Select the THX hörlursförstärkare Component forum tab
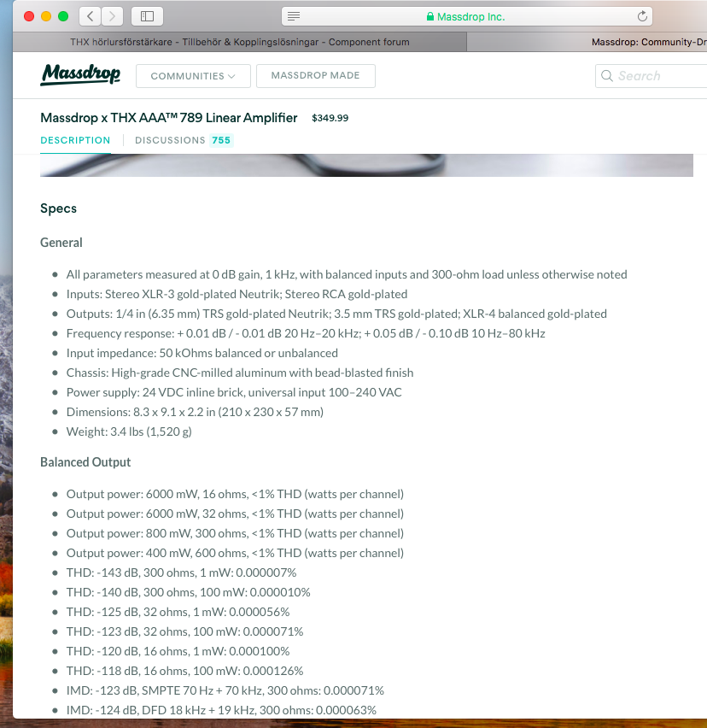Image resolution: width=707 pixels, height=728 pixels. [240, 42]
